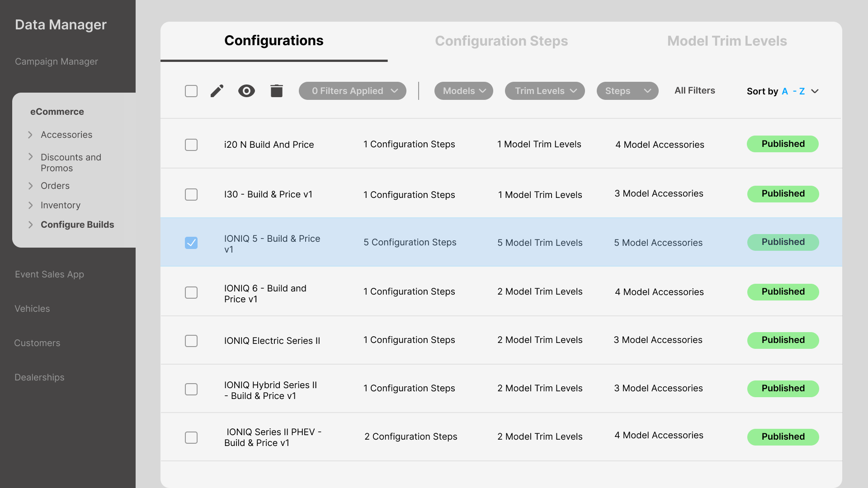Viewport: 868px width, 488px height.
Task: Switch to the Model Trim Levels tab
Action: point(726,41)
